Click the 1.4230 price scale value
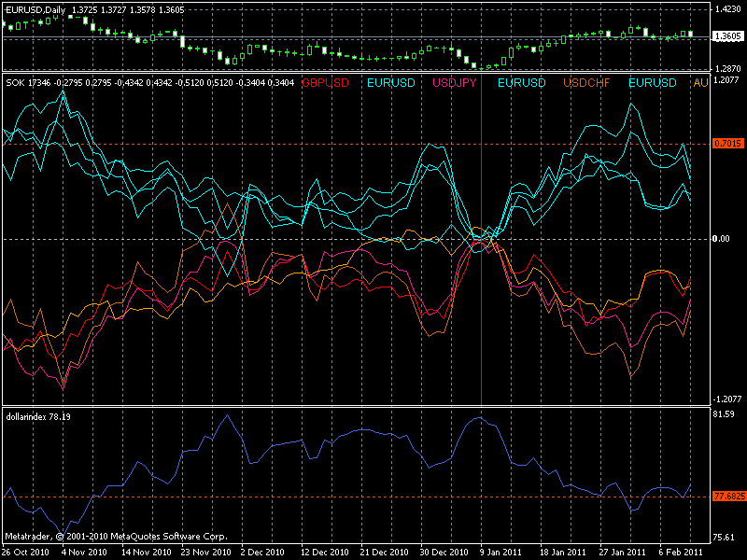This screenshot has width=747, height=560. tap(728, 8)
